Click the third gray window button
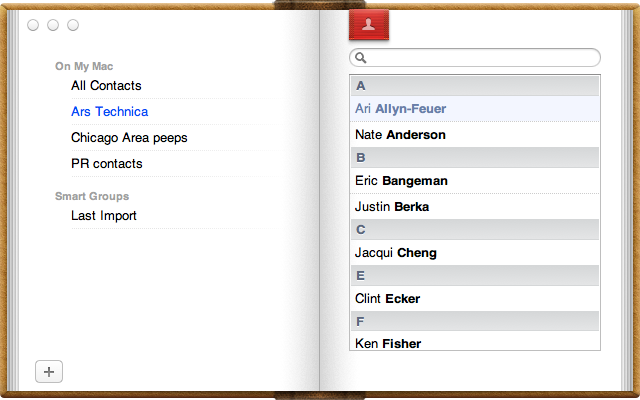 (x=73, y=25)
